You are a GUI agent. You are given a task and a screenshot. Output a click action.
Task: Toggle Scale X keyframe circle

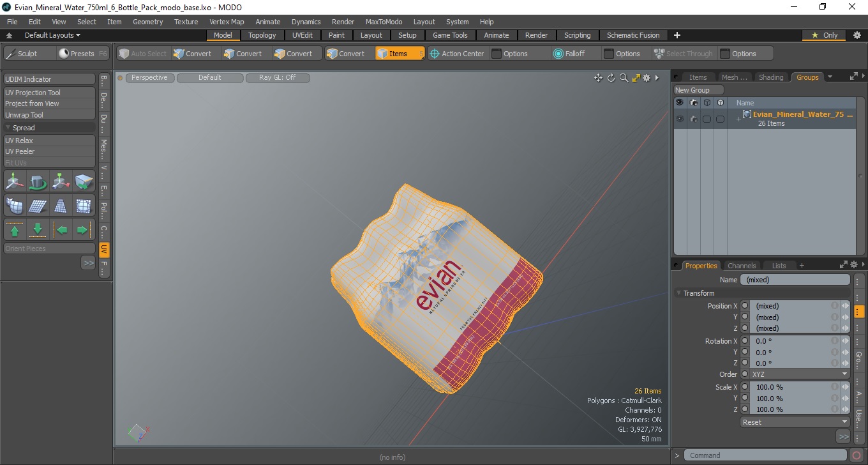click(744, 387)
